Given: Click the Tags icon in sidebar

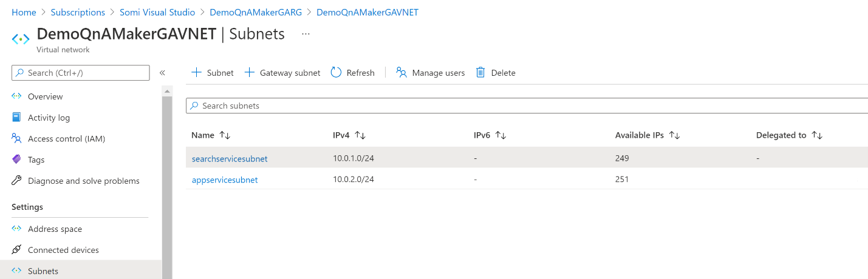Looking at the screenshot, I should 17,160.
